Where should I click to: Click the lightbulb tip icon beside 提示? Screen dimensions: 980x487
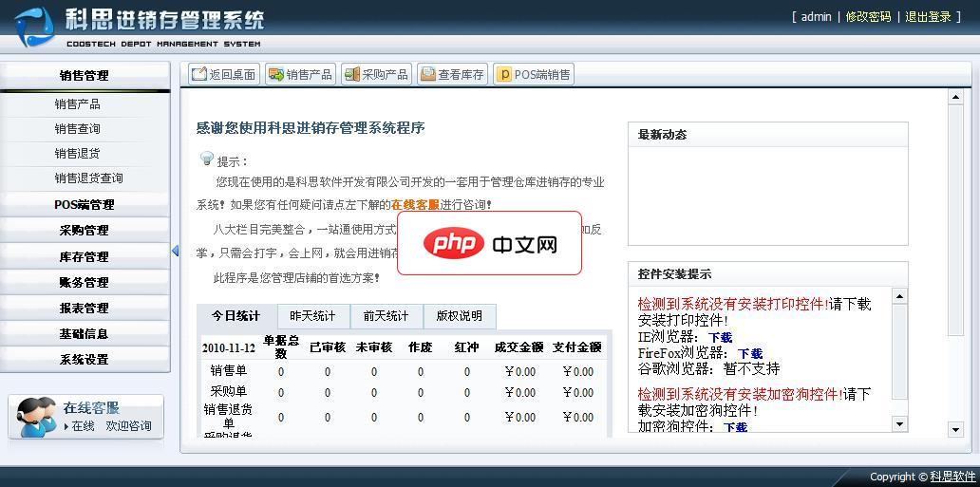pyautogui.click(x=206, y=159)
